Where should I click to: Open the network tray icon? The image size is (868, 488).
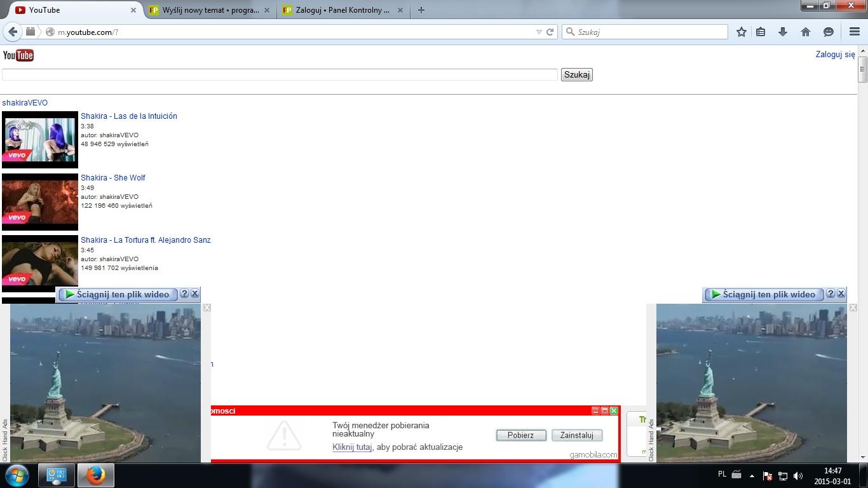coord(783,475)
